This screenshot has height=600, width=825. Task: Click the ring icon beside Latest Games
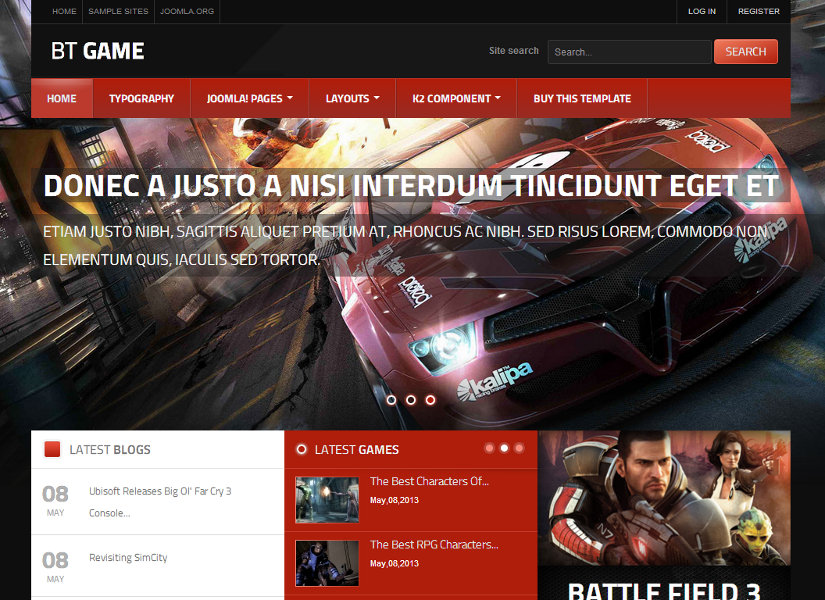pyautogui.click(x=301, y=449)
